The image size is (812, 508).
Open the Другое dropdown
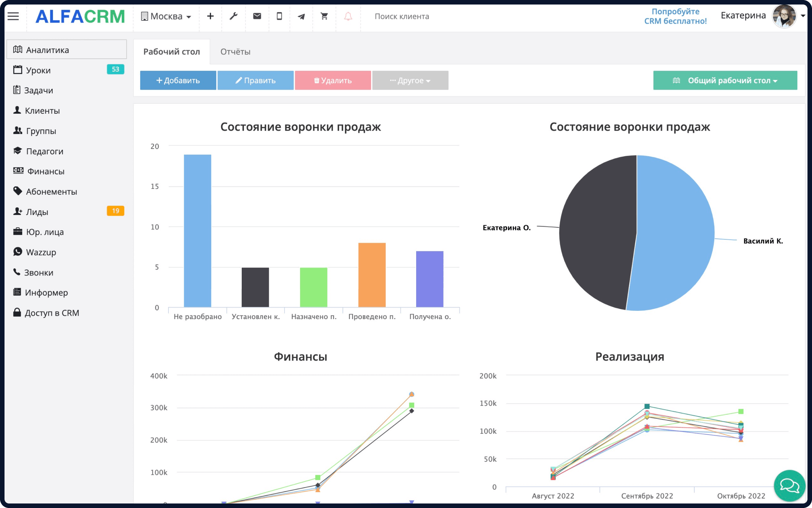point(410,80)
